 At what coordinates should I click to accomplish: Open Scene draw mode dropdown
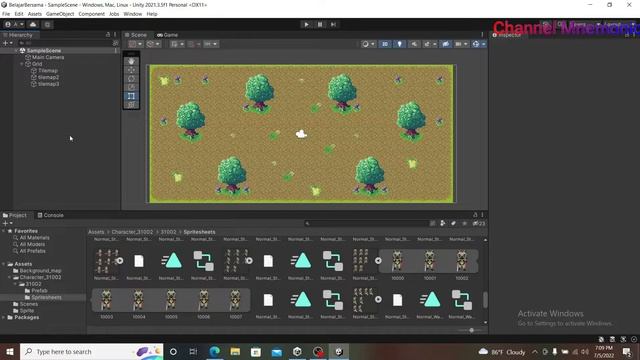(x=368, y=44)
